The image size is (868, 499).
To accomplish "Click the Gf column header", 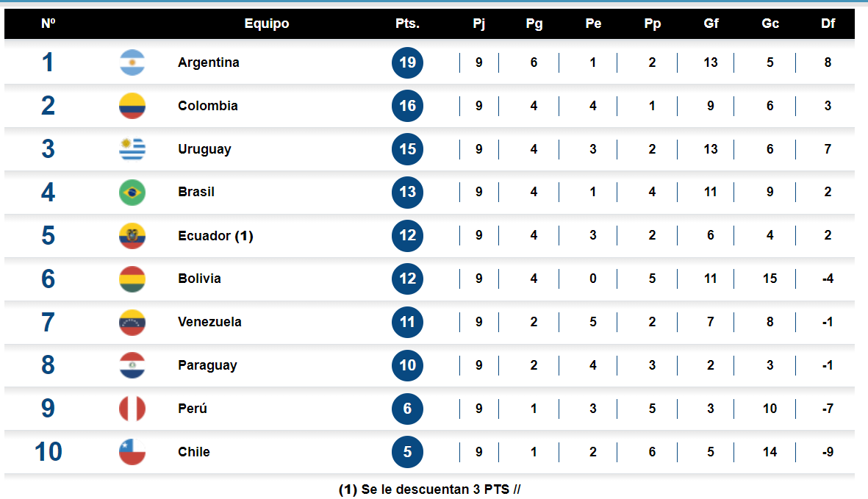I will (x=711, y=24).
